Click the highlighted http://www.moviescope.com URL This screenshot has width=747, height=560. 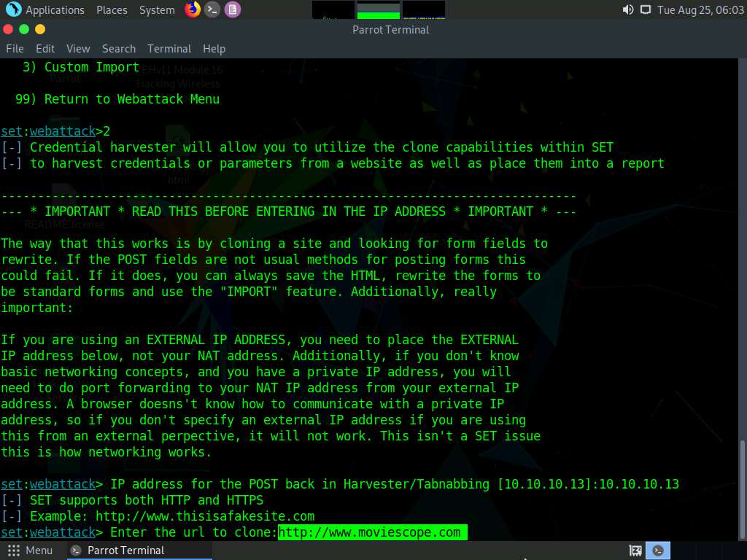(373, 532)
